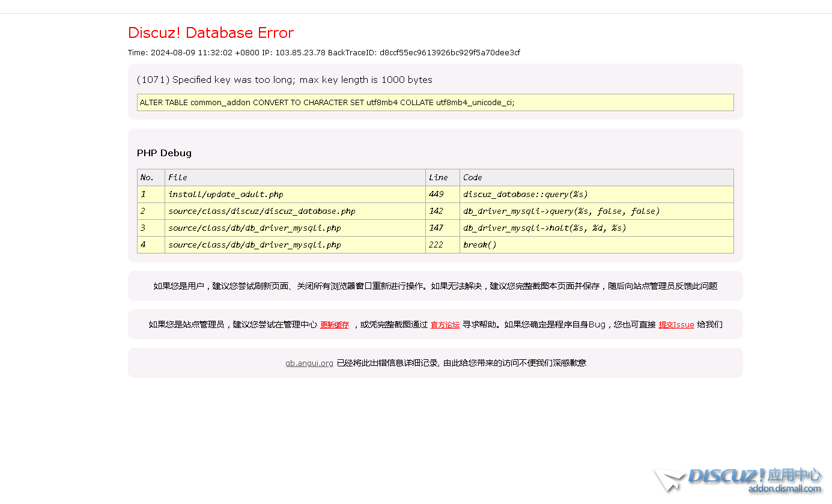This screenshot has width=832, height=504.
Task: Click the break() code cell
Action: (479, 245)
